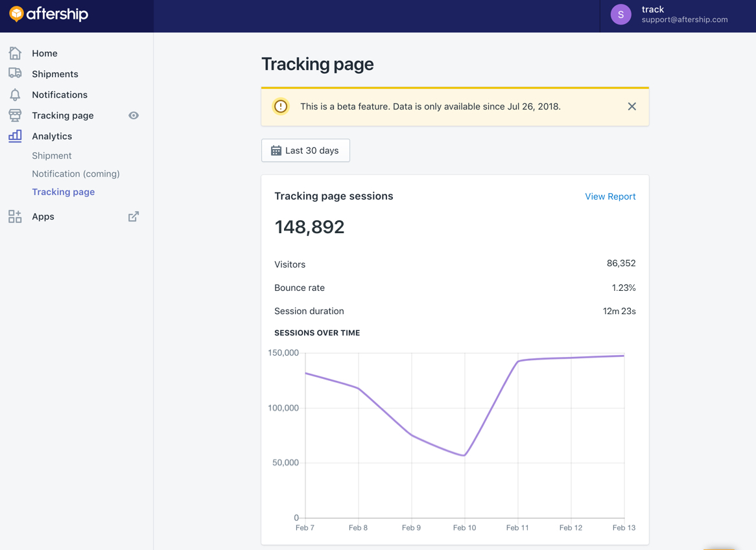Dismiss the beta feature banner
756x550 pixels.
point(632,106)
